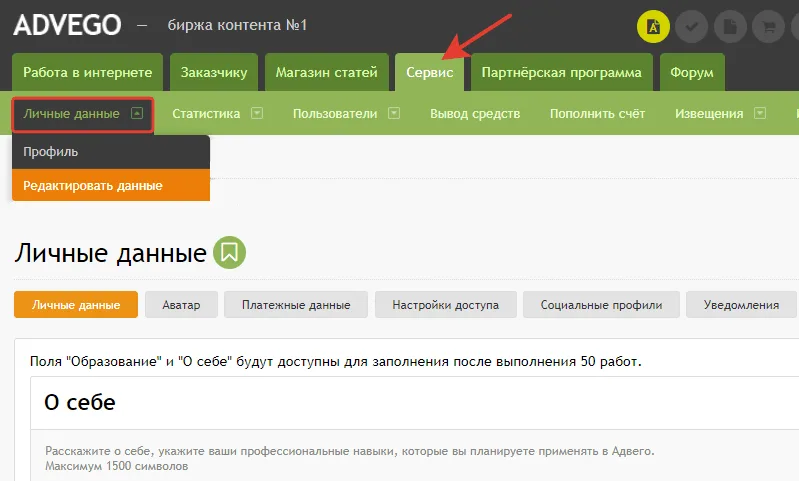
Task: Select the orange Личные данные section button
Action: (x=76, y=305)
